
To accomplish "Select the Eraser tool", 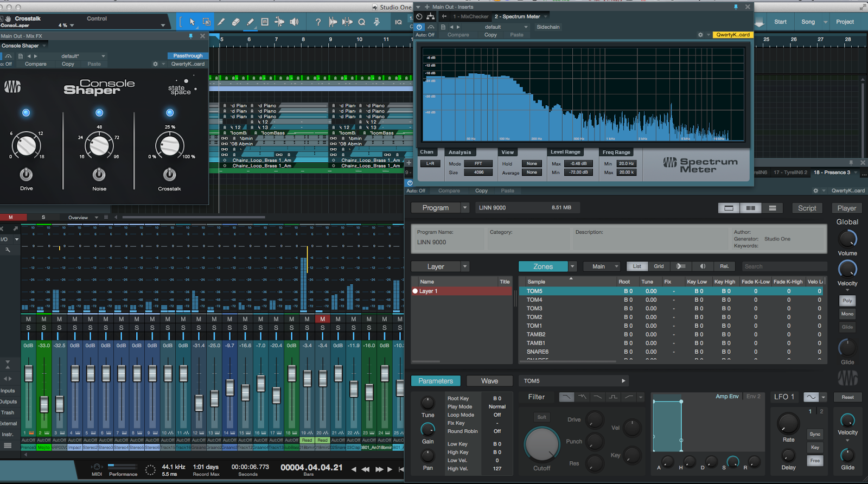I will pyautogui.click(x=235, y=22).
